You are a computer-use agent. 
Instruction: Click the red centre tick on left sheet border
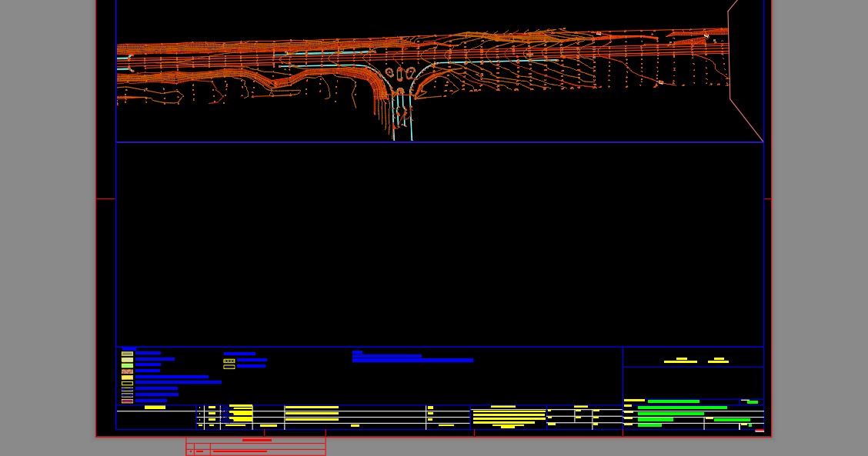(x=105, y=199)
